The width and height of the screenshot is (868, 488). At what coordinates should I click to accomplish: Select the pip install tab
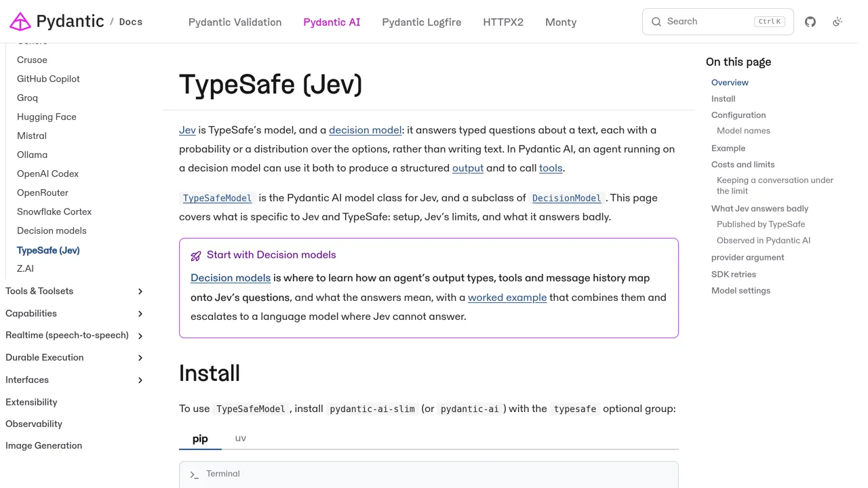pyautogui.click(x=200, y=439)
